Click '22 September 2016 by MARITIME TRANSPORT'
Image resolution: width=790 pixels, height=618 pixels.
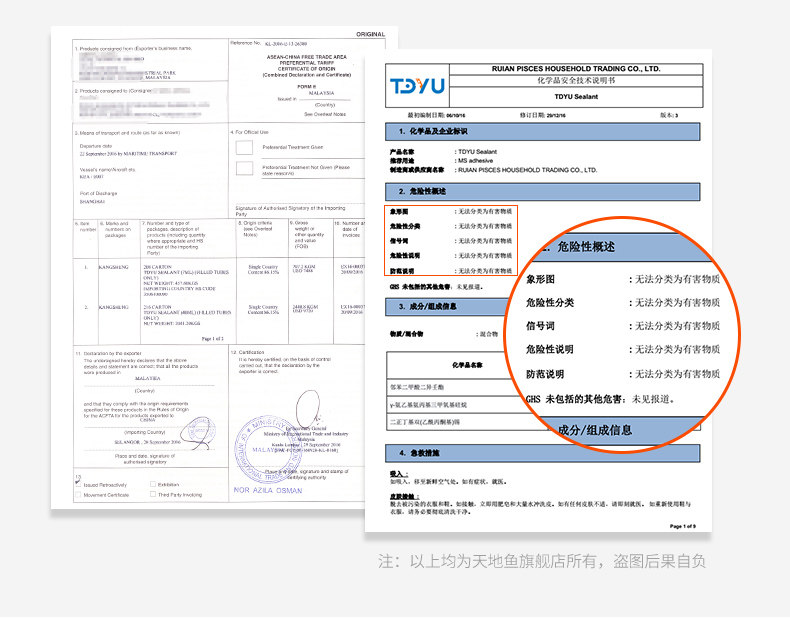[128, 154]
